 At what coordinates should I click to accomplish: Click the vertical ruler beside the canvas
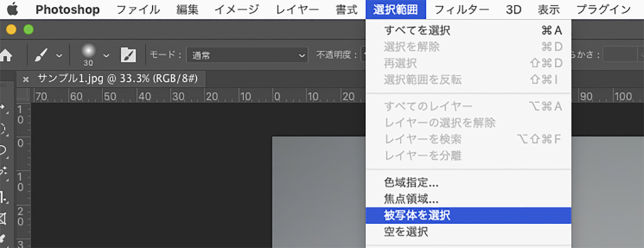23,175
